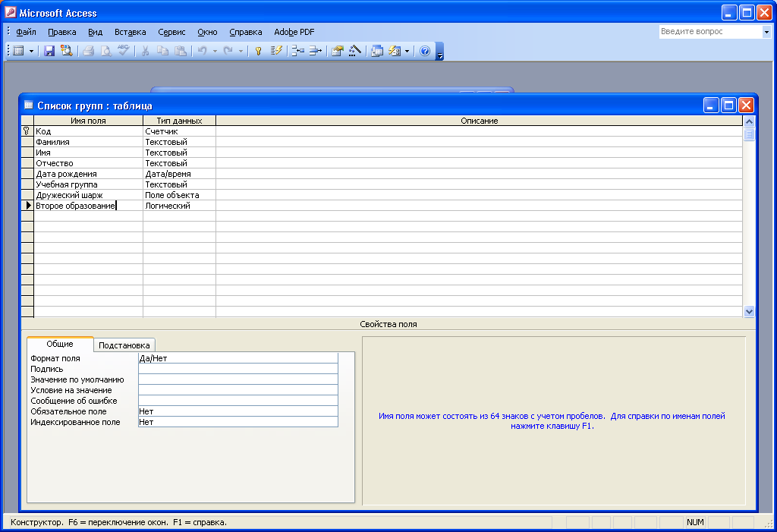Click the Undo arrow icon

(202, 51)
